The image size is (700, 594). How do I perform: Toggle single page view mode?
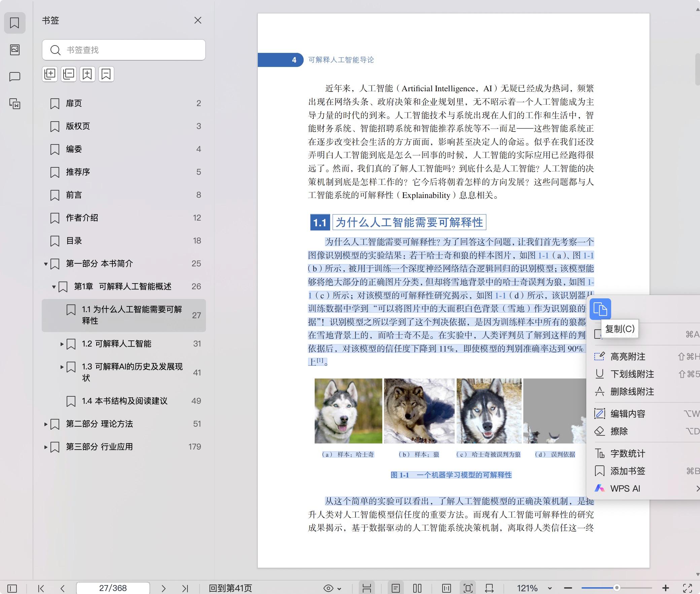[x=396, y=588]
